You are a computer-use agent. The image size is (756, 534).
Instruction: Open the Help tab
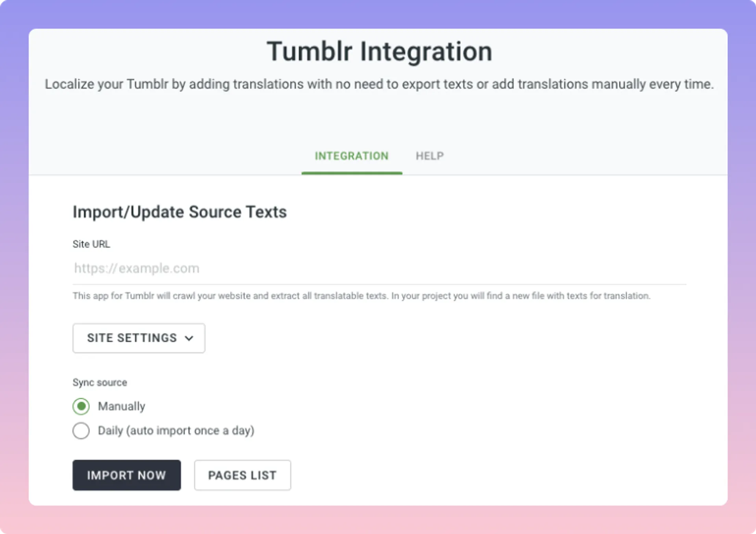[x=430, y=156]
